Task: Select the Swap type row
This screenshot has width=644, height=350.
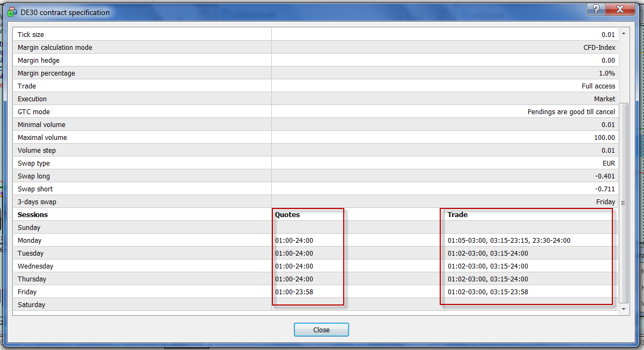Action: pos(316,163)
